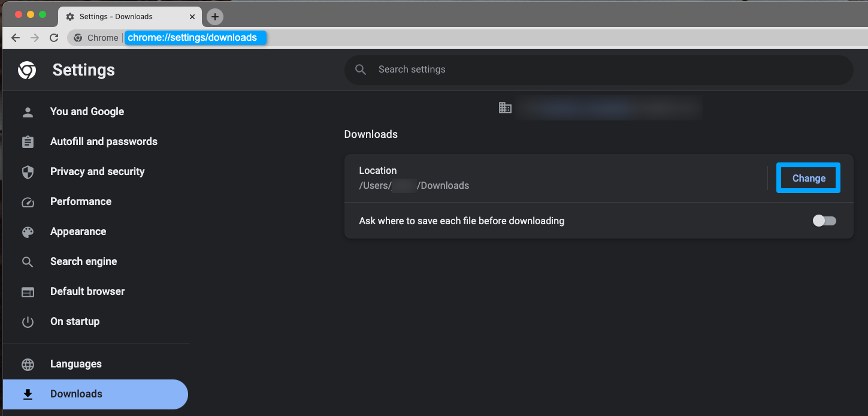Open a new tab with the plus button
Image resolution: width=868 pixels, height=416 pixels.
coord(214,17)
